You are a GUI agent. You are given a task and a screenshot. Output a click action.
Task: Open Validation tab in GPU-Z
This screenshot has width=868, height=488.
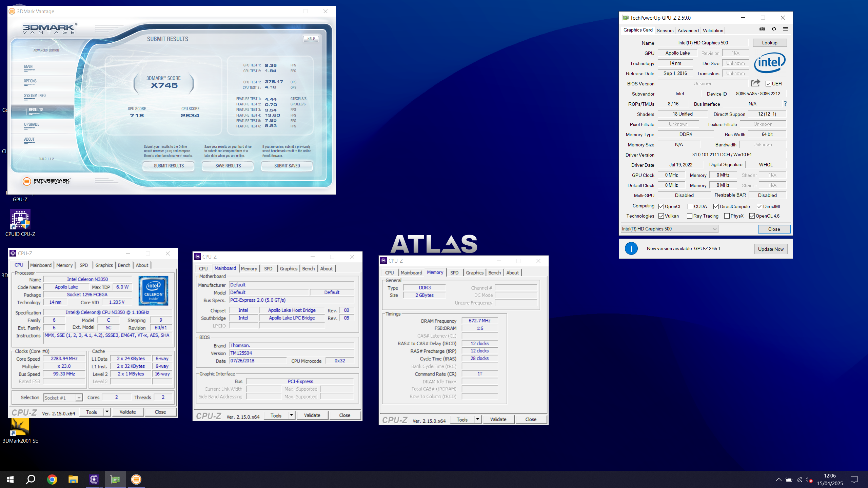coord(713,30)
